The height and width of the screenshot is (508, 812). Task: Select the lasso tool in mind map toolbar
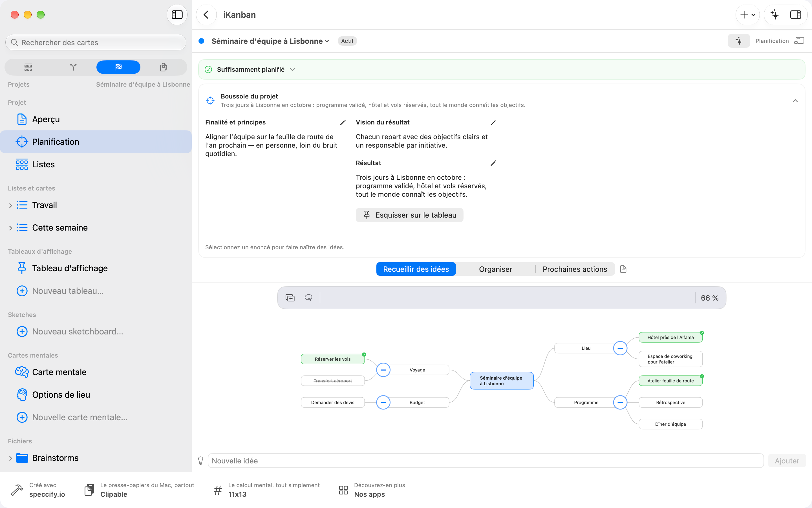click(x=308, y=298)
